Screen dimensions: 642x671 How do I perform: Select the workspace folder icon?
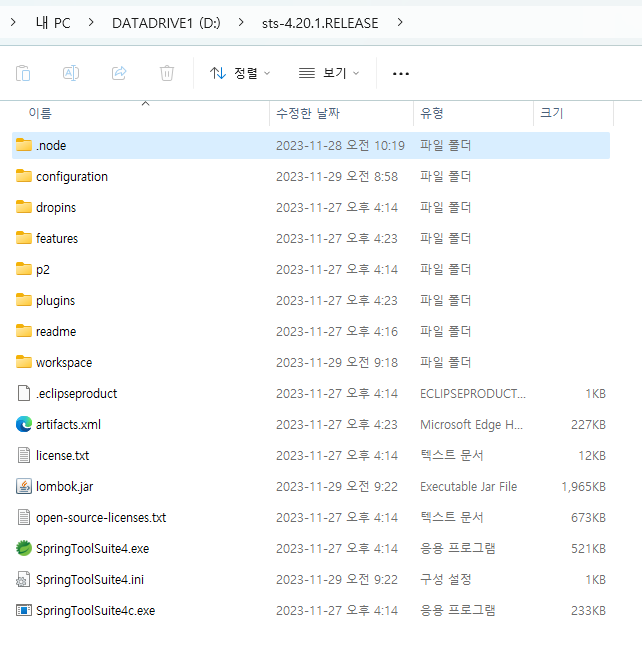coord(24,362)
